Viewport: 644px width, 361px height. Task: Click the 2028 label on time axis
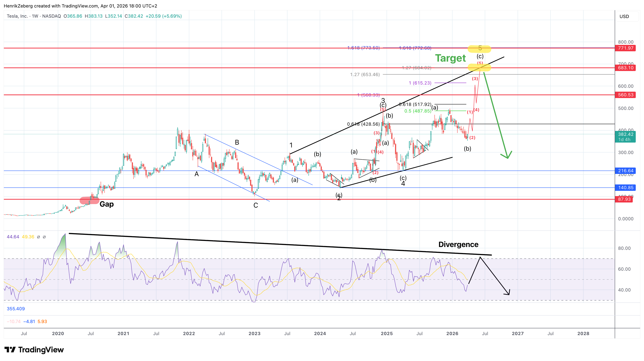pos(583,333)
